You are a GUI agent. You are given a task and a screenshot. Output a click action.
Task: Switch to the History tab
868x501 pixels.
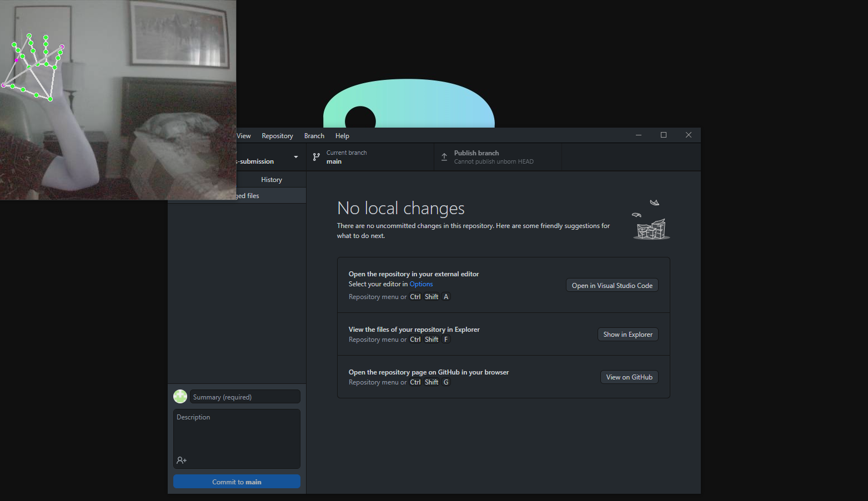coord(272,180)
